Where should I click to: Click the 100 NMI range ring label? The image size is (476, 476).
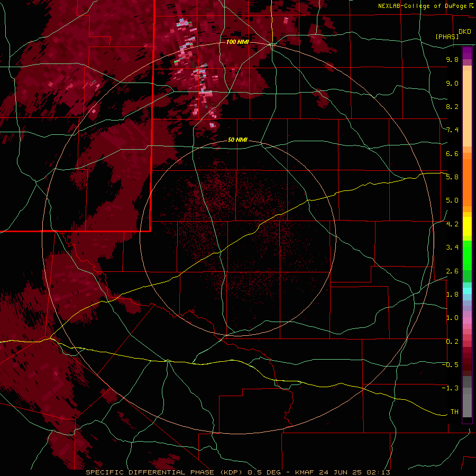(237, 42)
